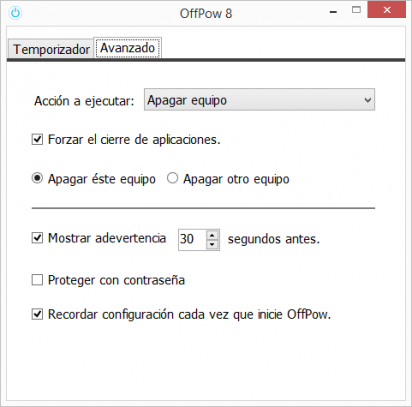Select the Avanzado tab
This screenshot has width=412, height=407.
[x=127, y=48]
